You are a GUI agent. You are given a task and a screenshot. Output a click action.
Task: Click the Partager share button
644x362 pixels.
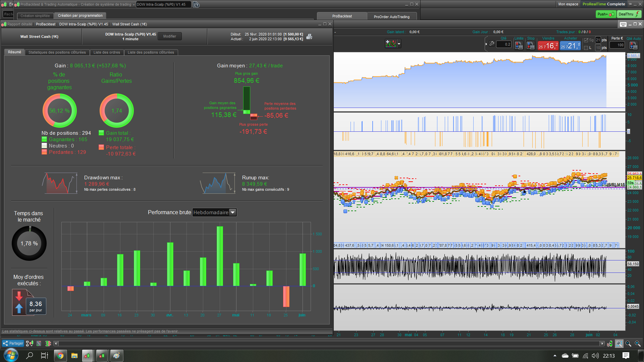[13, 343]
